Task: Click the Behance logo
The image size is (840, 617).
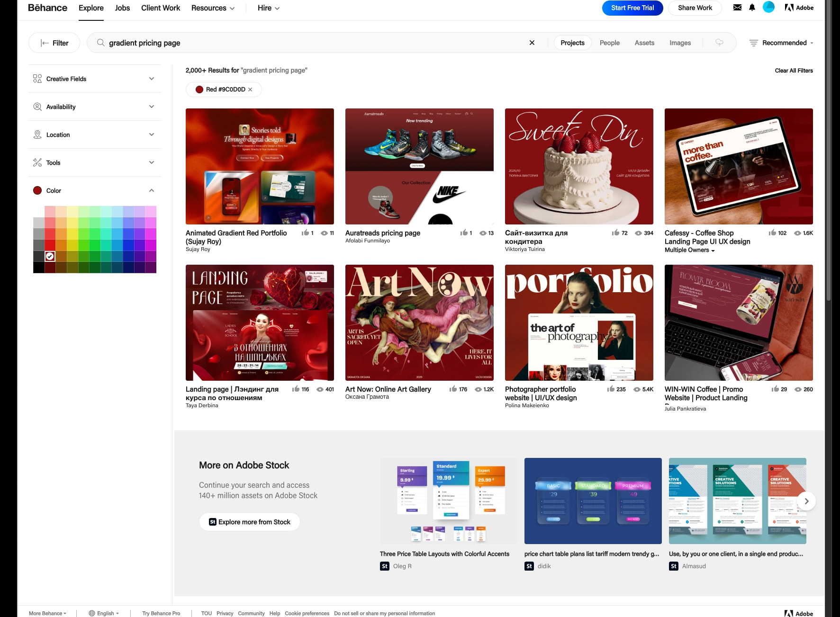Action: [x=47, y=8]
